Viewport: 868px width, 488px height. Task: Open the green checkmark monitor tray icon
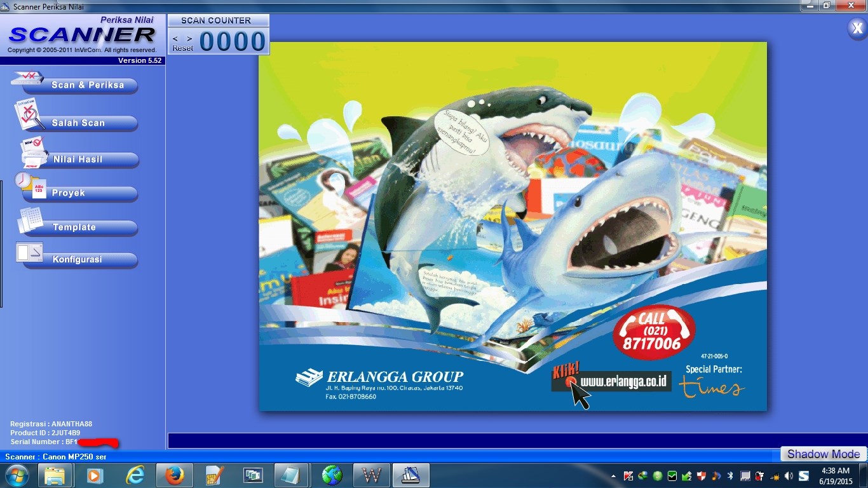[672, 476]
